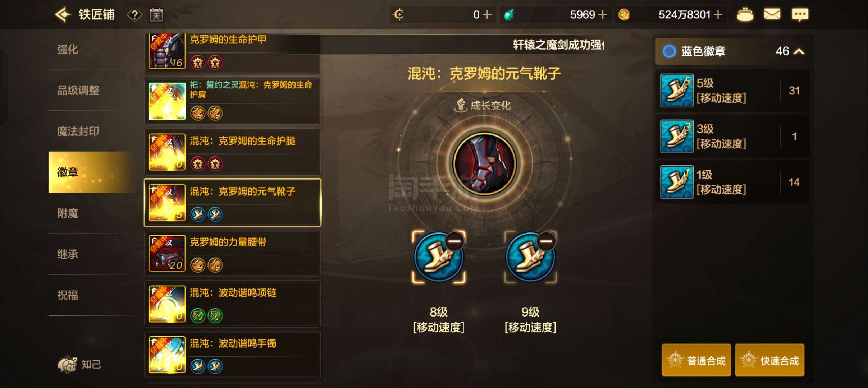
Task: Remove the 9级 移动速度 emblem with minus
Action: point(546,241)
